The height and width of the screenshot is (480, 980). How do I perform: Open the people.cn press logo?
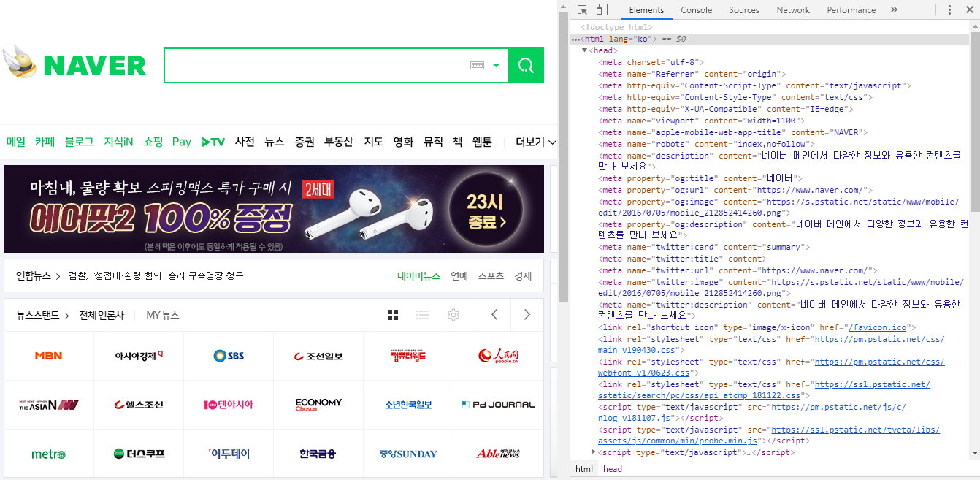click(498, 356)
